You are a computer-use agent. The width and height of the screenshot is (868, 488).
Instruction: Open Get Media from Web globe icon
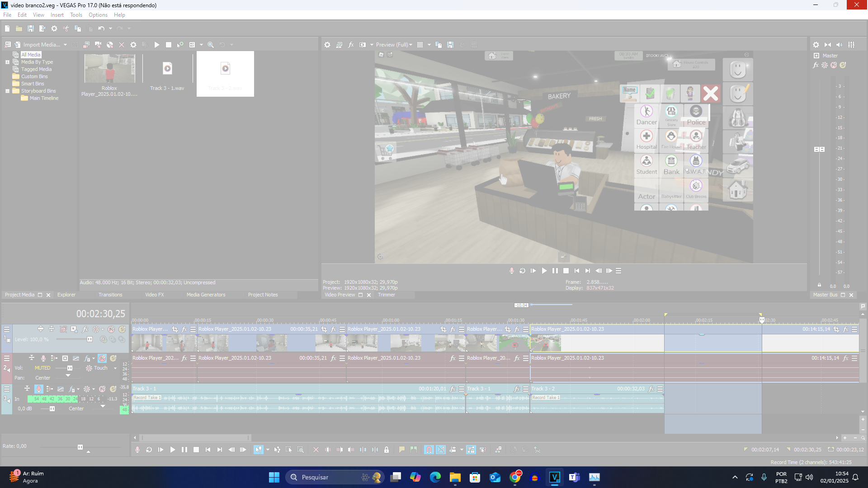point(110,45)
